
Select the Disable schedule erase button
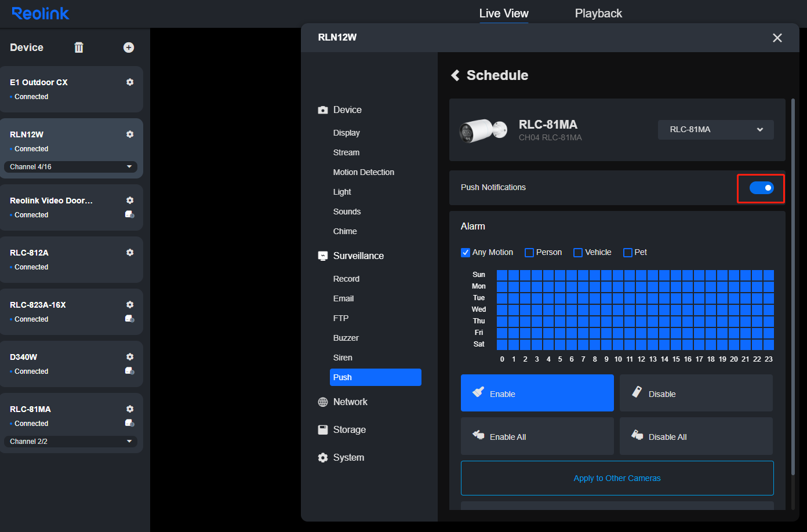coord(696,393)
